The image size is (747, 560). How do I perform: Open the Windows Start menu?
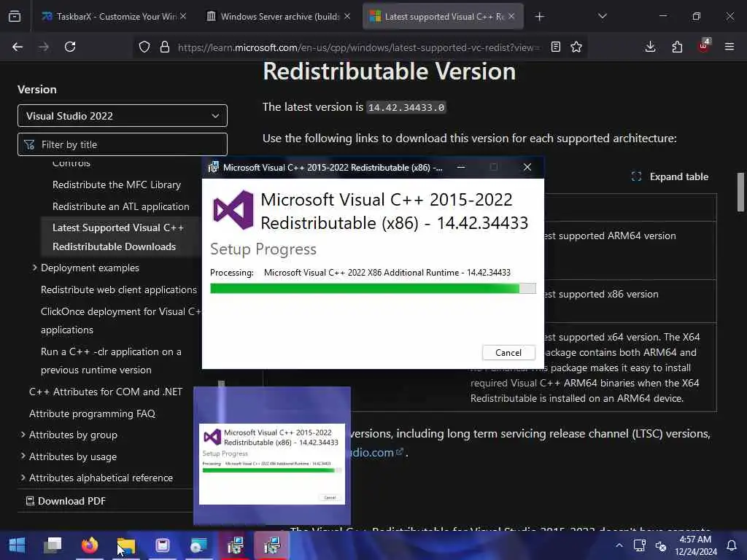click(x=17, y=545)
